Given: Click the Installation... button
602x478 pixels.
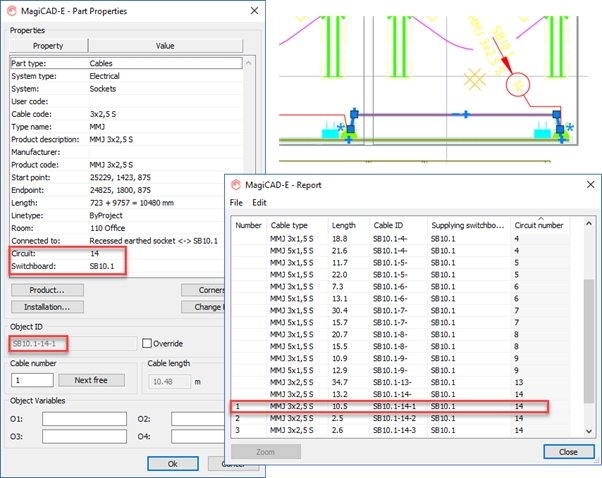Looking at the screenshot, I should [x=47, y=307].
